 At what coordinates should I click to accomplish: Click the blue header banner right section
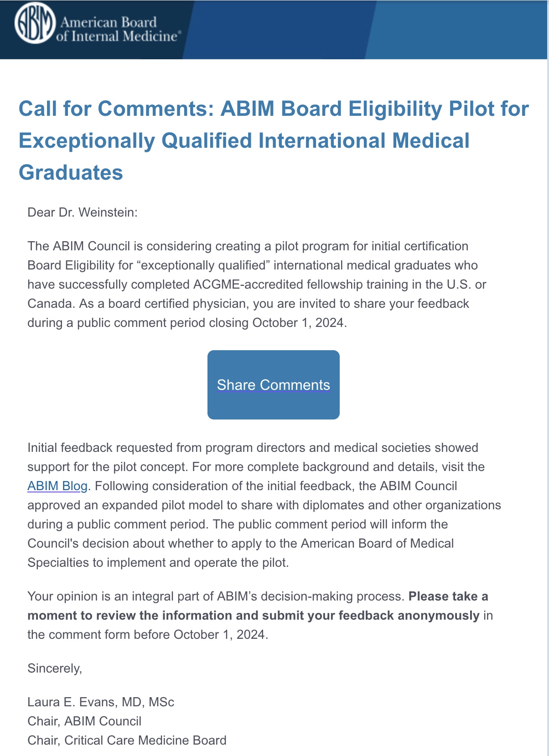[456, 30]
